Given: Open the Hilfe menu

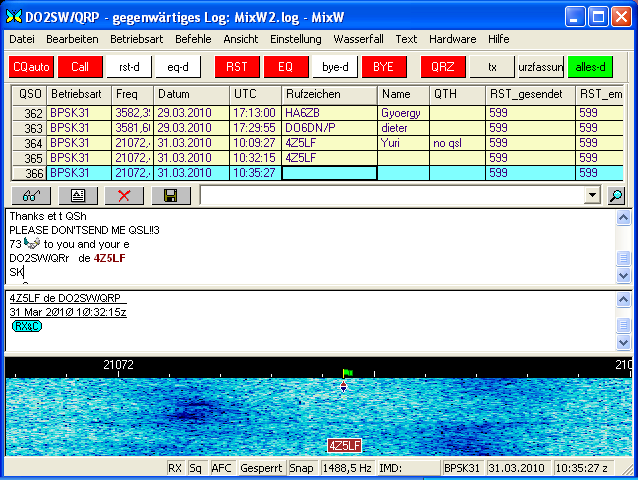Looking at the screenshot, I should tap(498, 39).
